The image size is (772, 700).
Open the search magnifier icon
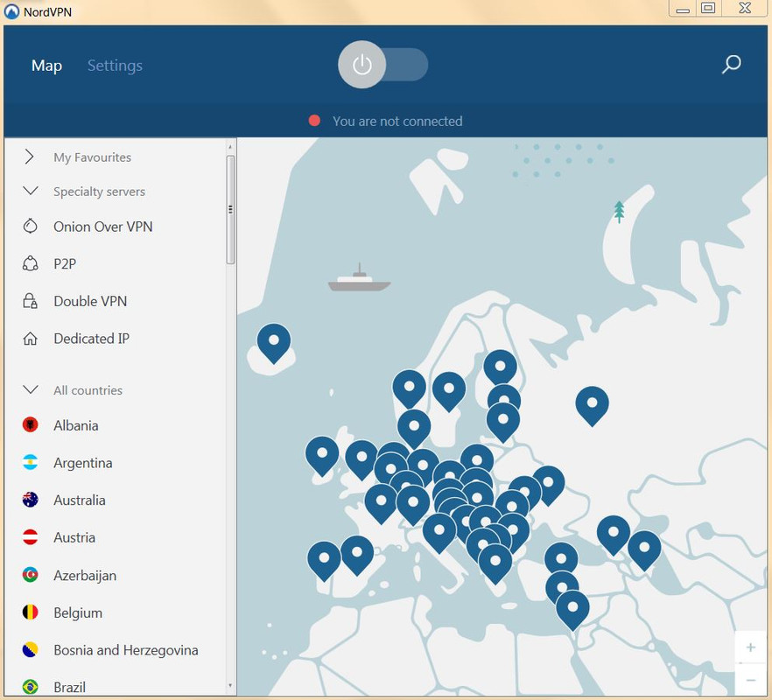tap(731, 65)
